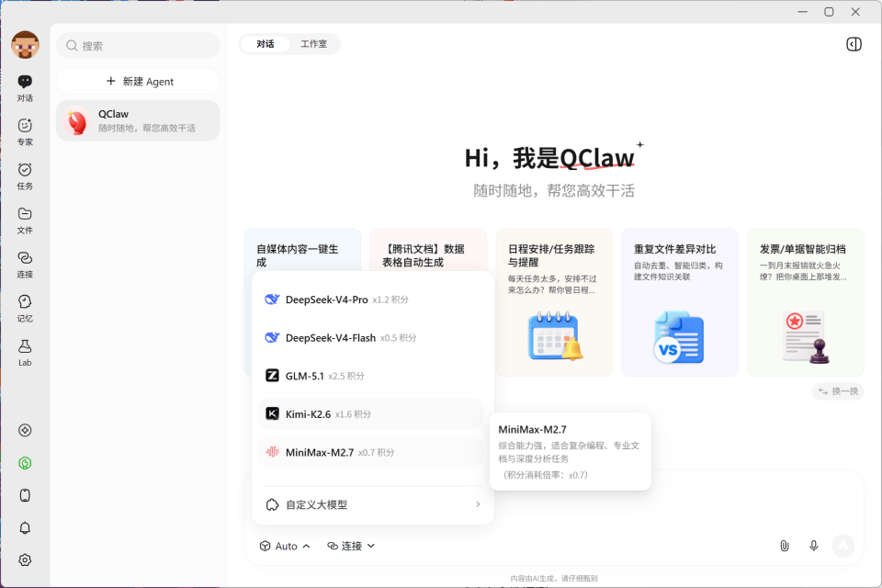The height and width of the screenshot is (588, 882).
Task: Open 发票/单据智能归档 card
Action: click(806, 302)
